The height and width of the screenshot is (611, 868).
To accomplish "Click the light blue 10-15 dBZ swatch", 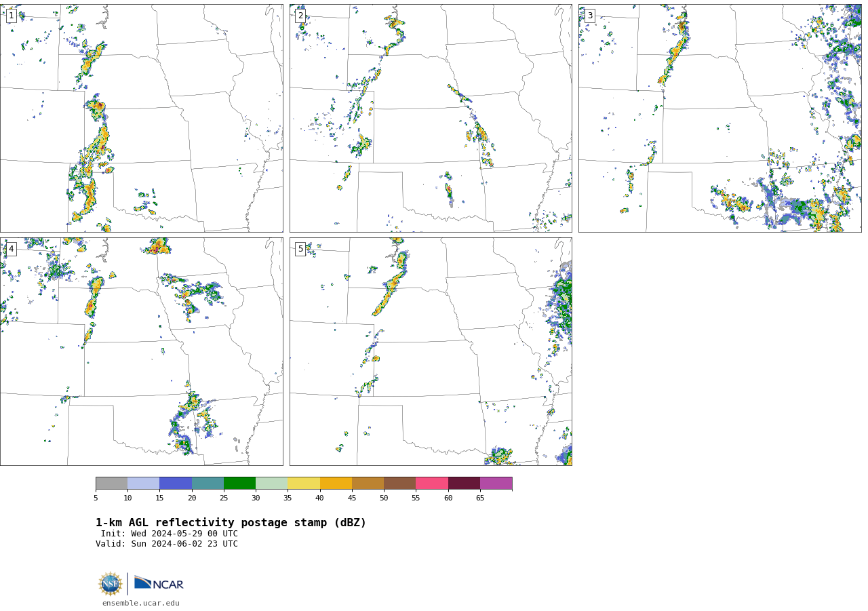I will coord(144,484).
